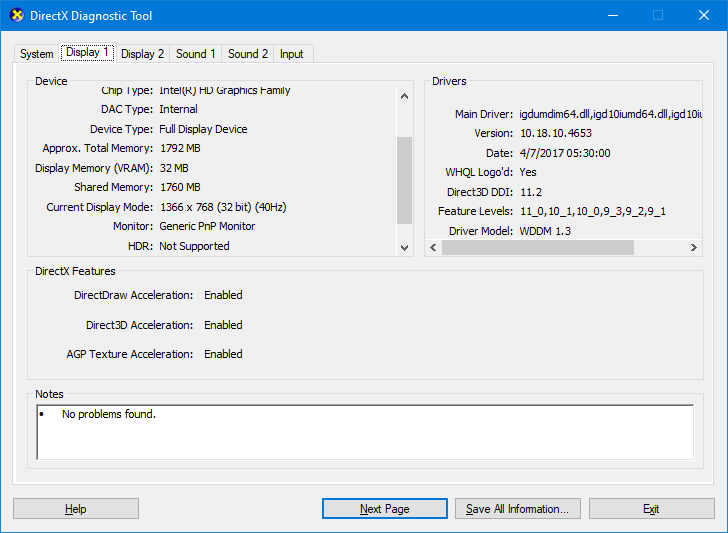The height and width of the screenshot is (533, 728).
Task: Click the Device panel vertical scrollbar thumb
Action: (405, 182)
